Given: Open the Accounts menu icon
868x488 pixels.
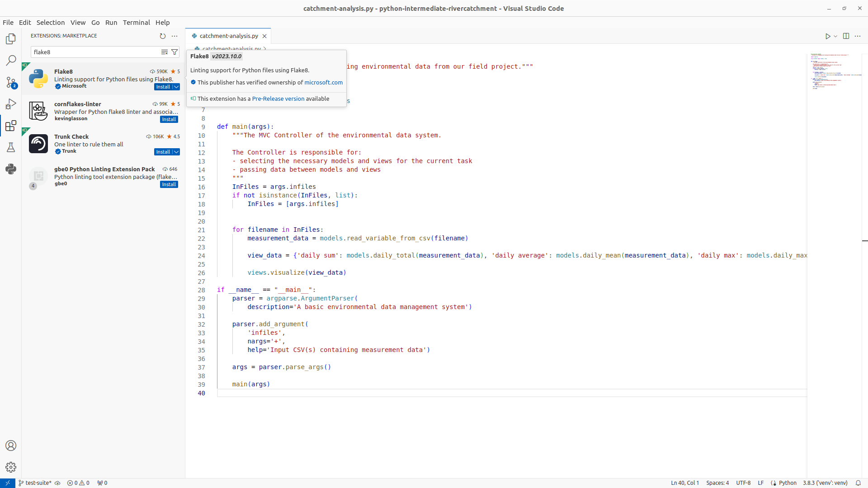Looking at the screenshot, I should [11, 446].
